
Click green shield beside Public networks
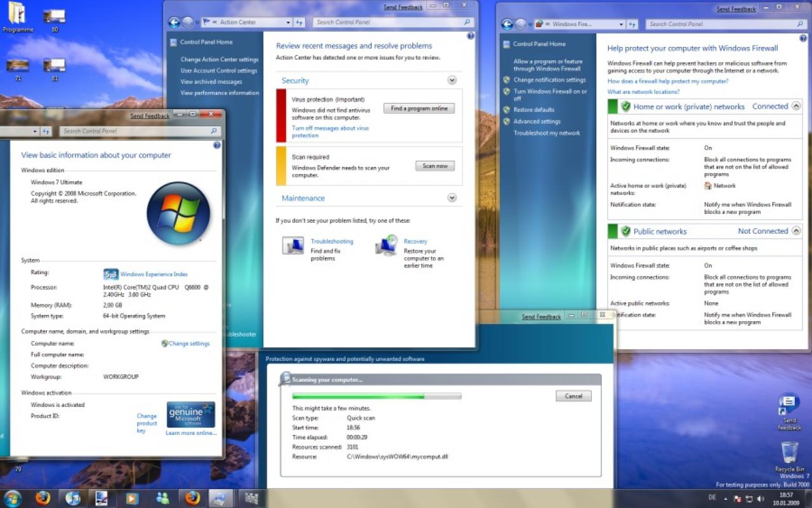[x=625, y=231]
